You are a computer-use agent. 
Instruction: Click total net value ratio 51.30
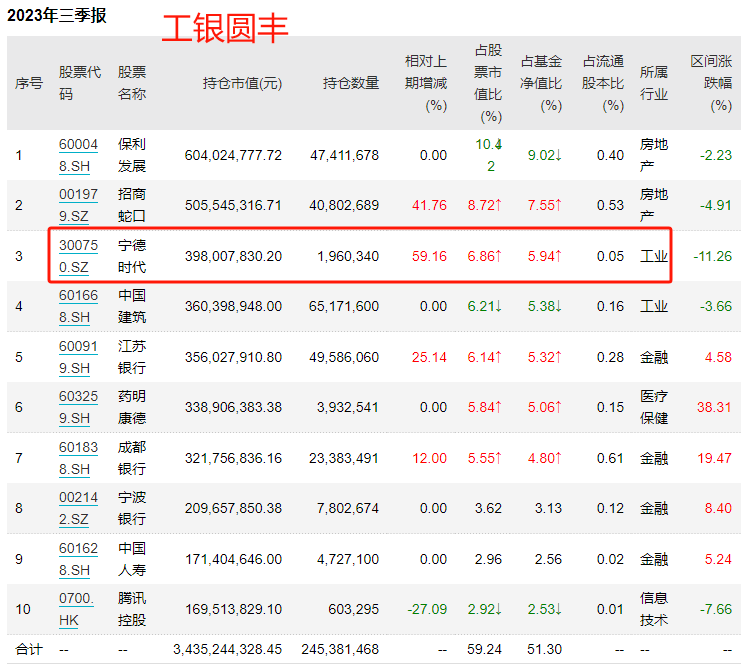coord(544,649)
